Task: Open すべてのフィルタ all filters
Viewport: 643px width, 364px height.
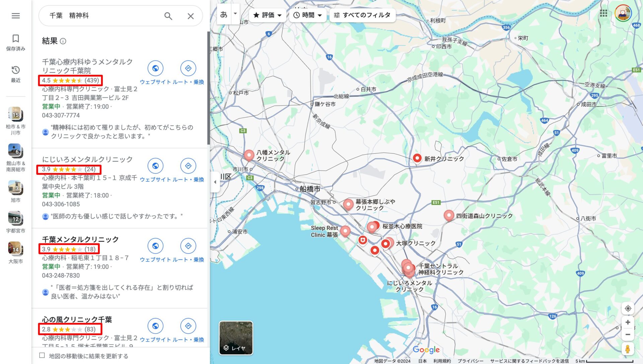Action: click(x=362, y=15)
